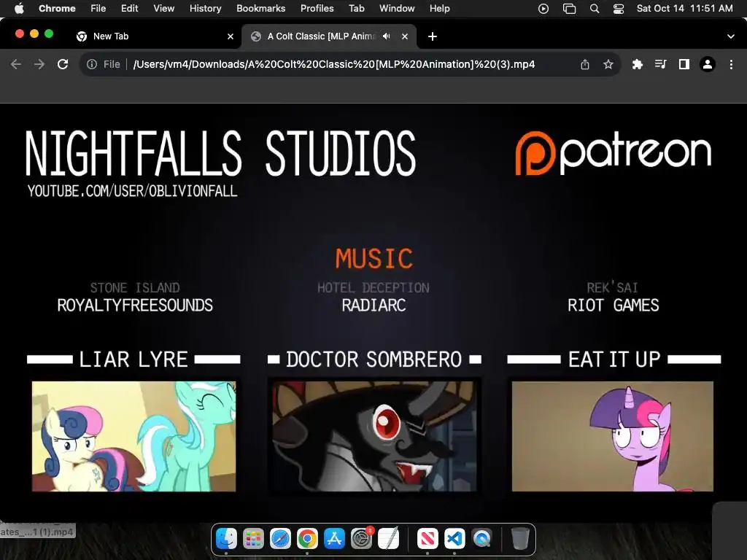
Task: Click the youtube.com/user/oblivionfall text
Action: pos(133,191)
